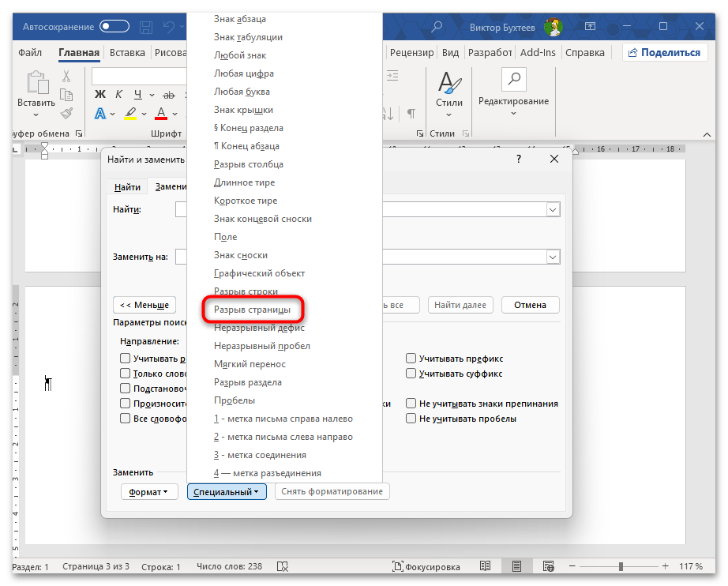The image size is (728, 586).
Task: Check Учитывать суффикс
Action: click(x=411, y=374)
